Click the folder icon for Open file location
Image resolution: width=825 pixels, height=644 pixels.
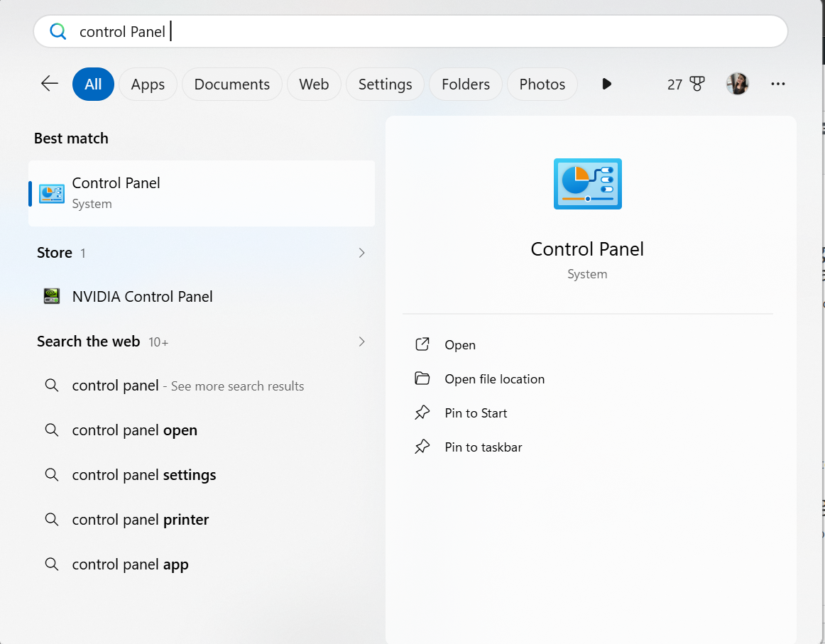click(x=422, y=379)
